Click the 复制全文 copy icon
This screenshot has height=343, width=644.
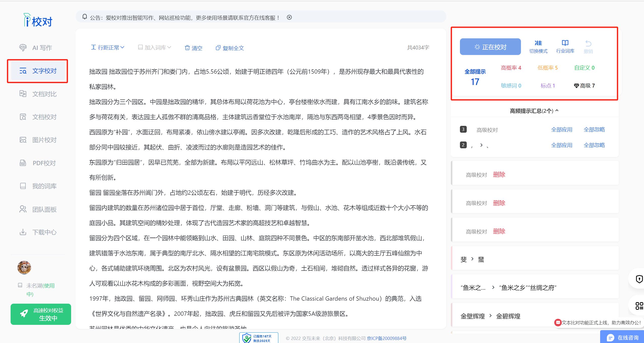coord(218,48)
